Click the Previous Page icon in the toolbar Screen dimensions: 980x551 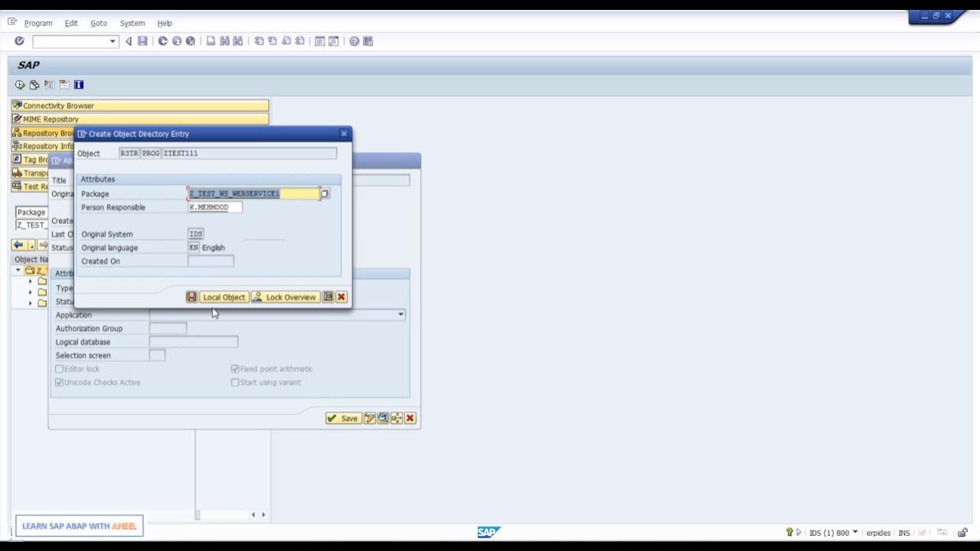(273, 41)
